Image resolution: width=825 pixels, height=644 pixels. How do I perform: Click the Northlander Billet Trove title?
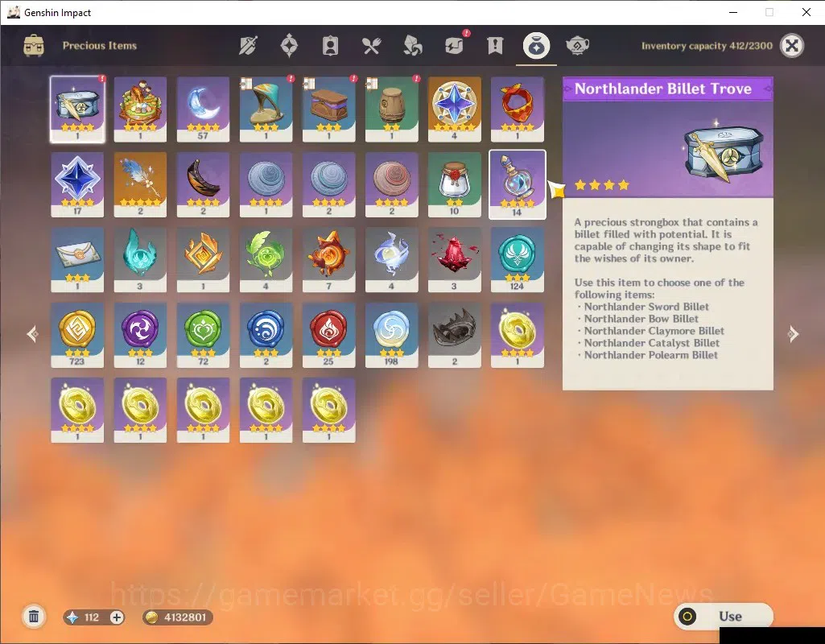pyautogui.click(x=663, y=89)
